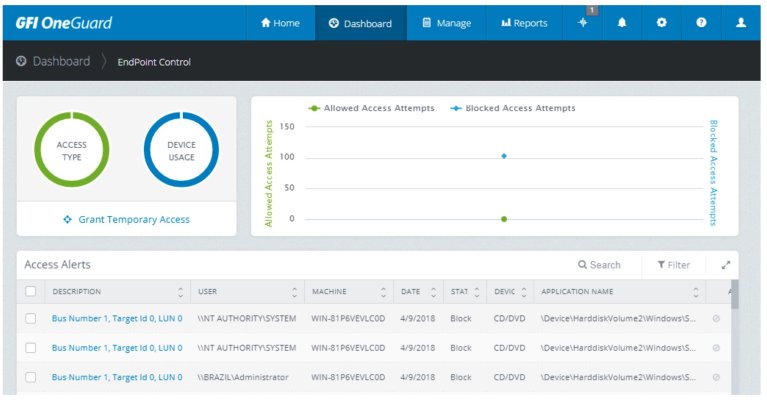767x400 pixels.
Task: Open the user account profile icon
Action: 741,23
